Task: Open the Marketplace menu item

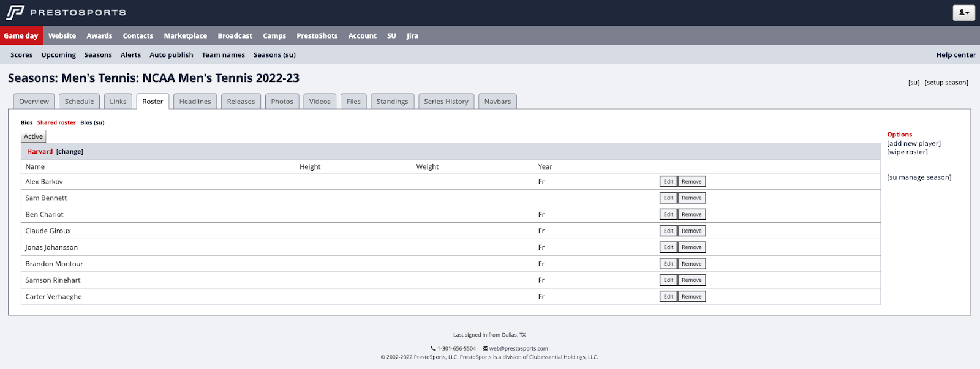Action: [x=185, y=36]
